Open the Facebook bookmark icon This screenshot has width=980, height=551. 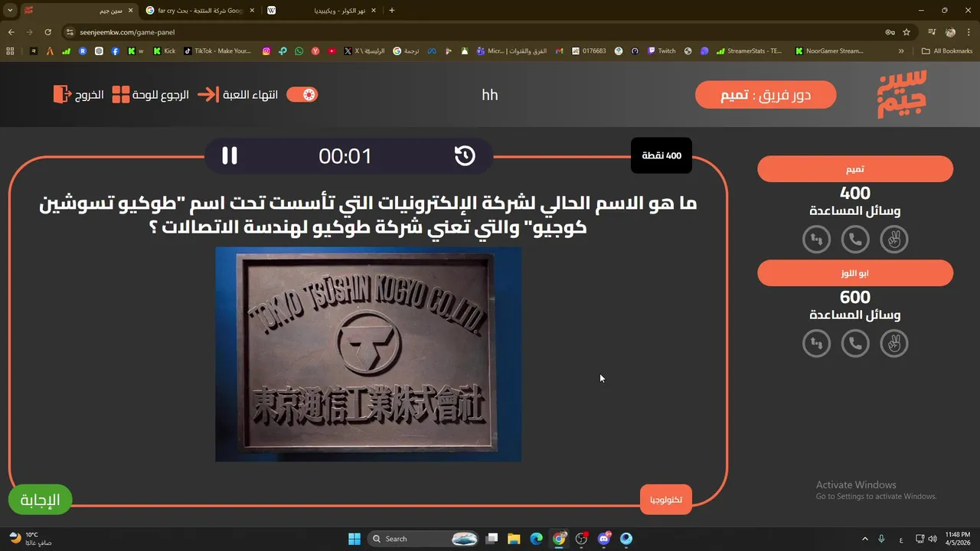(x=115, y=51)
